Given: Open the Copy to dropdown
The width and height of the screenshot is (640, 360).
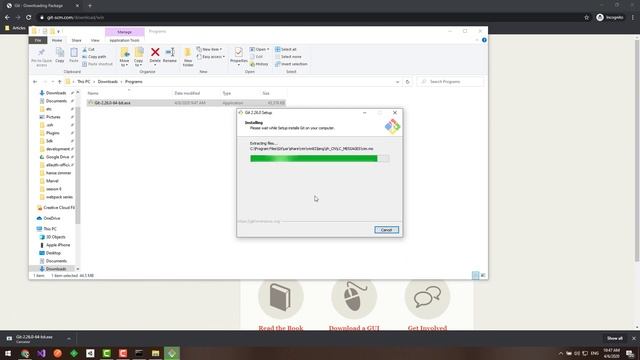Looking at the screenshot, I should (x=139, y=57).
